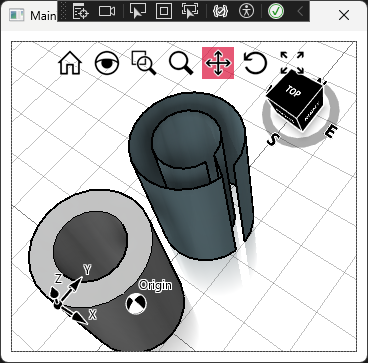Activate the zoom window tool
This screenshot has height=363, width=368.
click(144, 63)
